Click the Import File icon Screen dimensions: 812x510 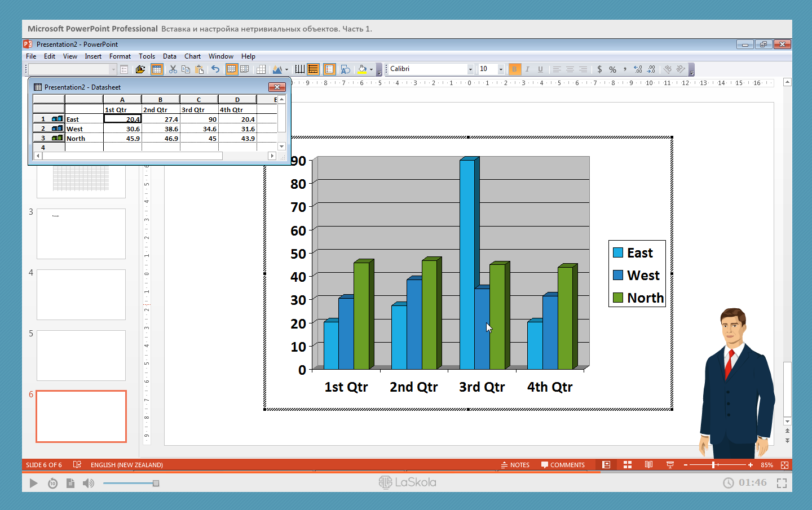[x=140, y=69]
